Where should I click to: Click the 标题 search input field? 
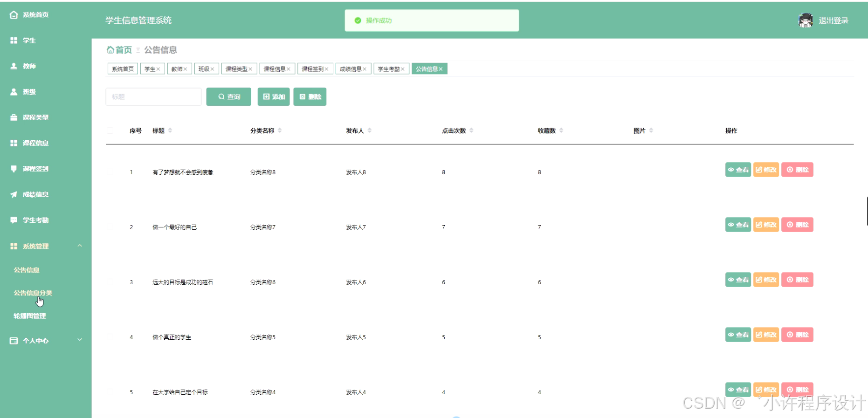coord(153,96)
